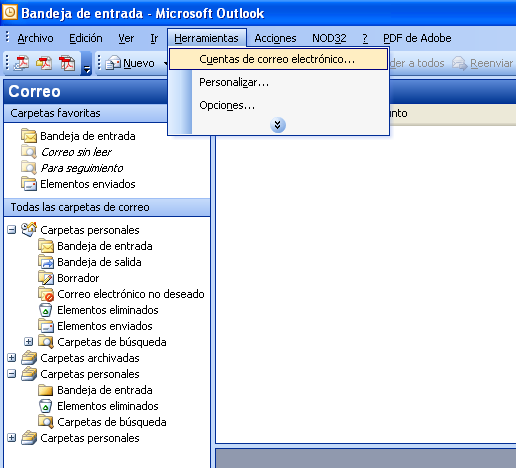Select the Borrador folder

(x=78, y=278)
